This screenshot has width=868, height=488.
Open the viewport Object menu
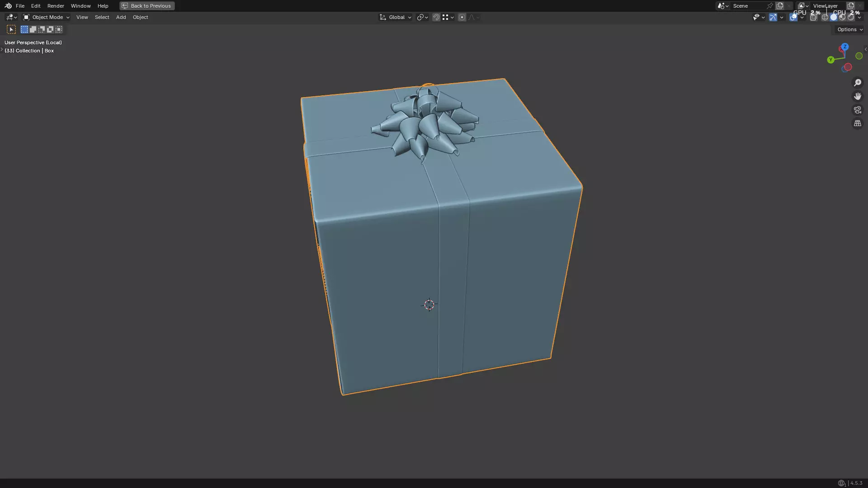[140, 17]
